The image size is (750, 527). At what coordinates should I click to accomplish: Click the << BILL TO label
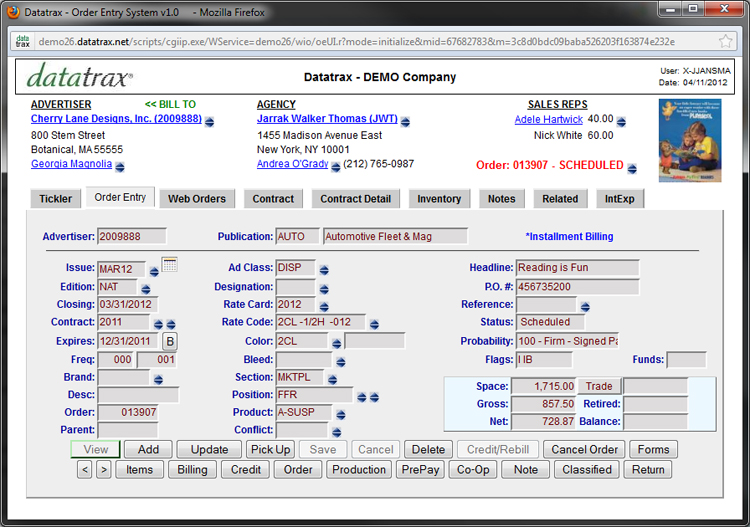click(170, 104)
